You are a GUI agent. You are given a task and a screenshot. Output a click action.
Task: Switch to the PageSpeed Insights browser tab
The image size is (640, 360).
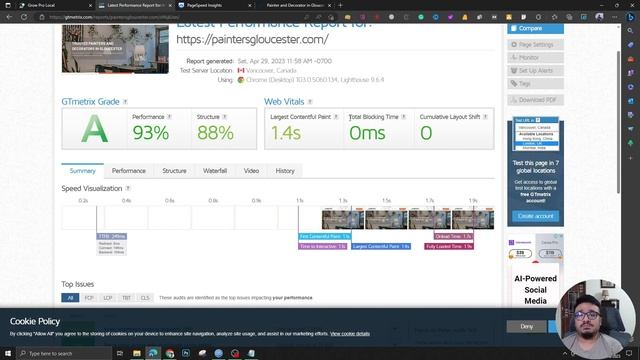pos(214,5)
